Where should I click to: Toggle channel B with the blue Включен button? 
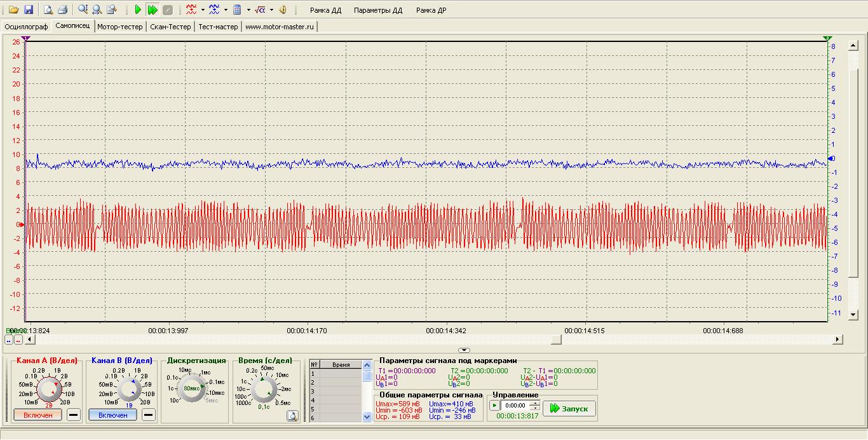(112, 415)
